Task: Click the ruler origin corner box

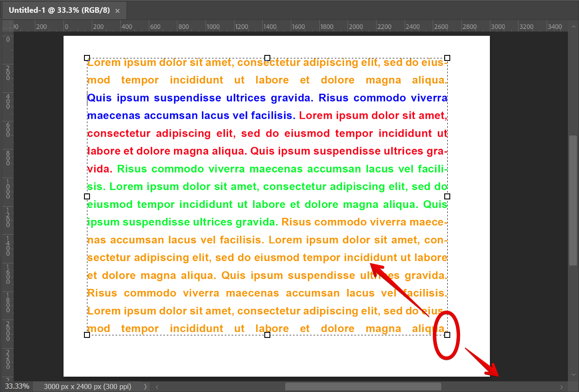Action: (7, 26)
